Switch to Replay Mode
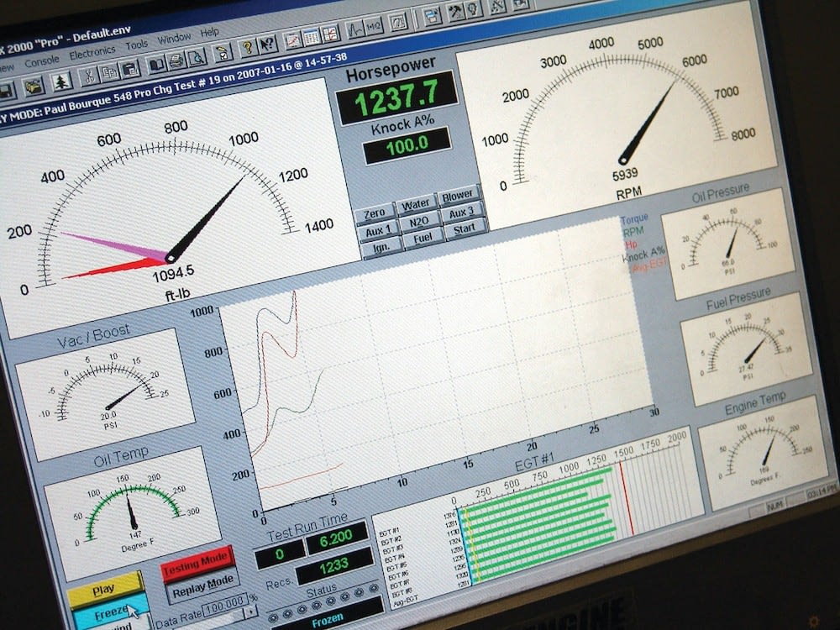This screenshot has width=840, height=630. pos(202,585)
